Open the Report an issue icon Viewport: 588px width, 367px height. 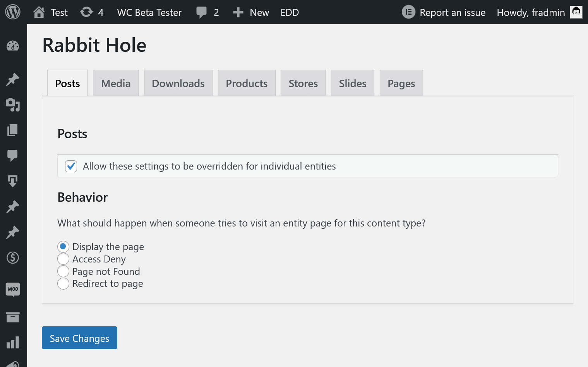(408, 12)
